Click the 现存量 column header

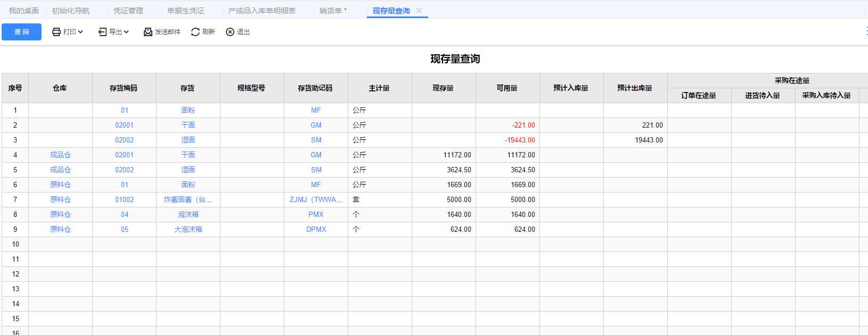444,88
